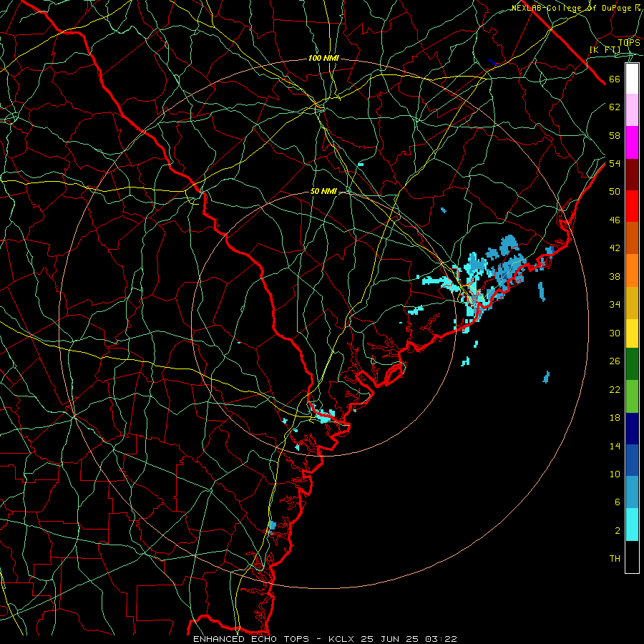Viewport: 644px width, 644px height.
Task: Click the '42' legend value
Action: coord(615,248)
